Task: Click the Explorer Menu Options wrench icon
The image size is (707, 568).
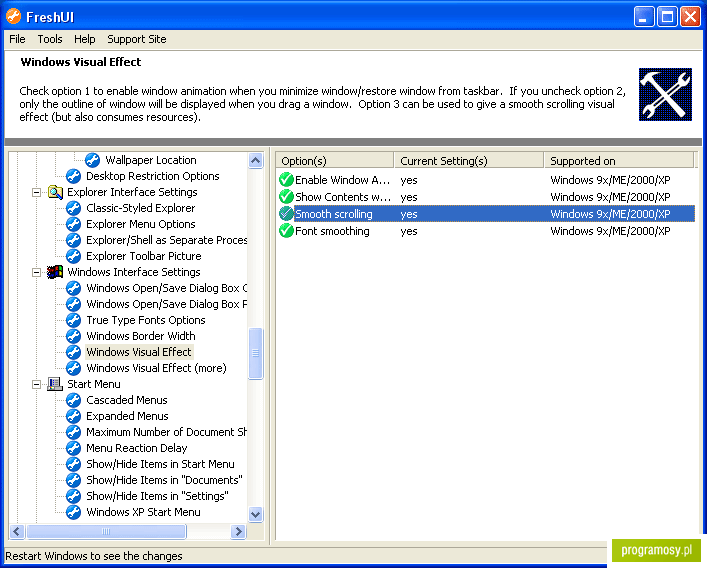Action: [73, 224]
